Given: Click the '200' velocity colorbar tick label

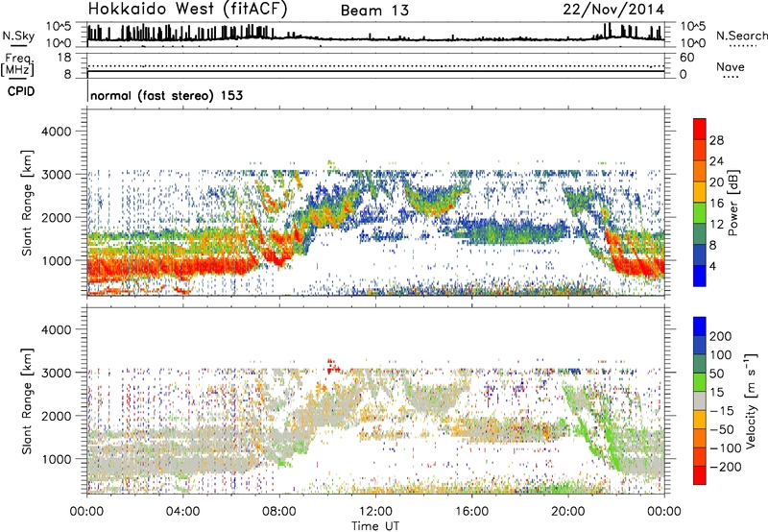Looking at the screenshot, I should [721, 336].
